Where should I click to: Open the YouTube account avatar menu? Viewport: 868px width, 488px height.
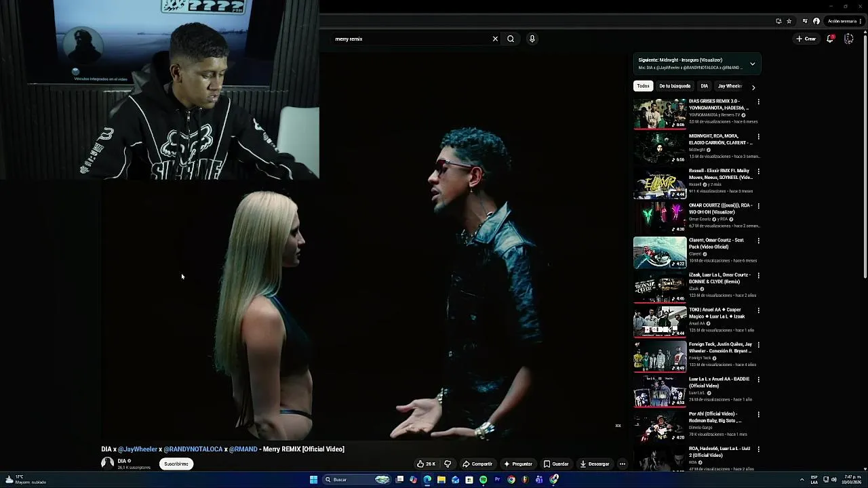(x=848, y=39)
